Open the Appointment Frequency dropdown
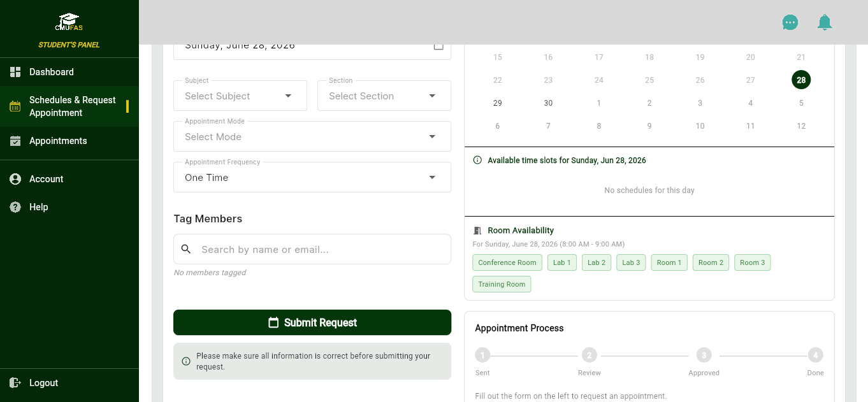 pyautogui.click(x=312, y=177)
